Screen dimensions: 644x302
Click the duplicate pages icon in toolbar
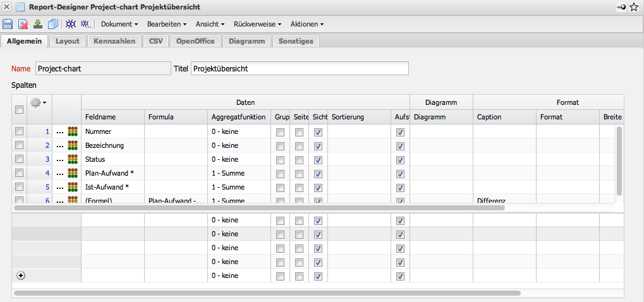tap(53, 24)
